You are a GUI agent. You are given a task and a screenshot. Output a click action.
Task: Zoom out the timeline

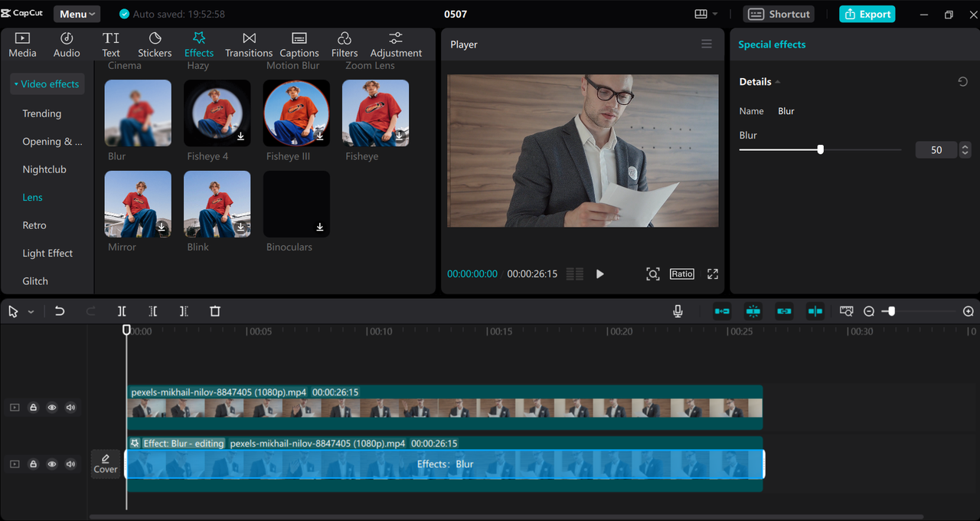tap(869, 311)
